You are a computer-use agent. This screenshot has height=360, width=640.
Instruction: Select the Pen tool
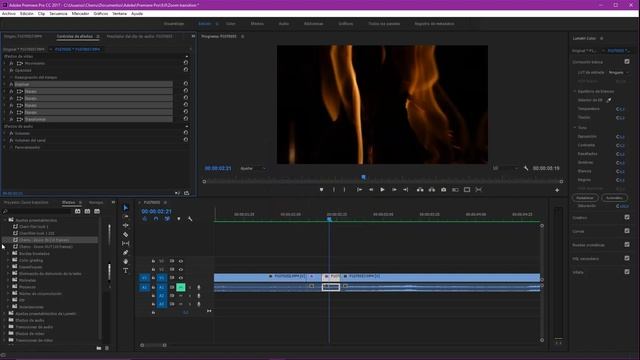126,252
